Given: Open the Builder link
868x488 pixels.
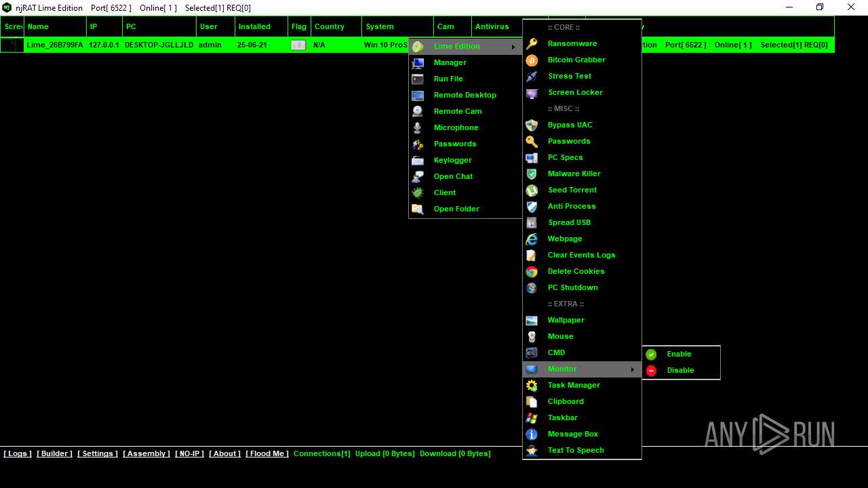Looking at the screenshot, I should (54, 453).
